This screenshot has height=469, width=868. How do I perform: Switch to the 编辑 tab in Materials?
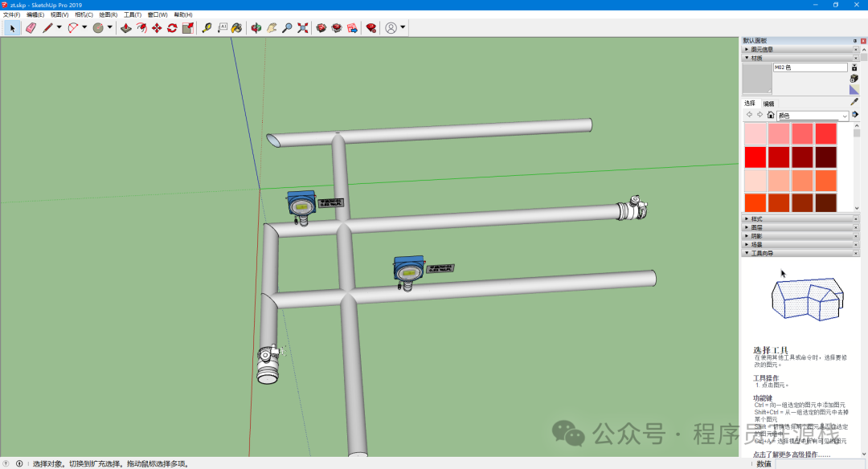(768, 104)
